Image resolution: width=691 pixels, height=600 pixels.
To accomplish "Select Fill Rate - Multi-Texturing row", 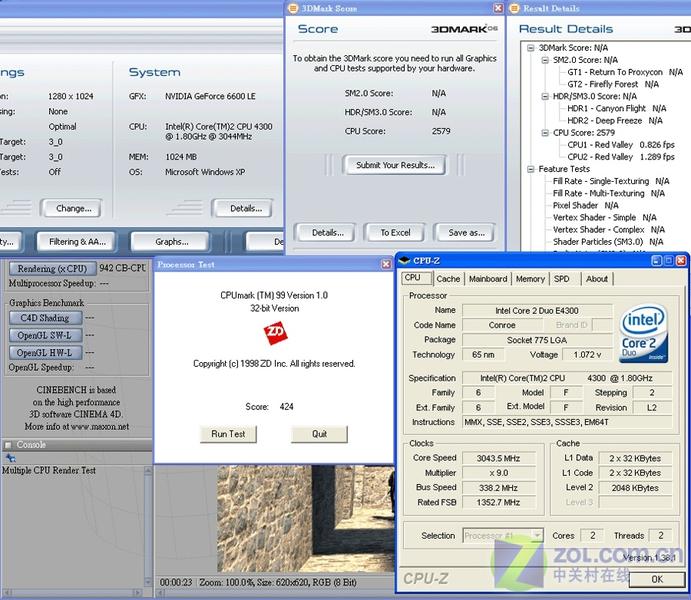I will coord(609,193).
